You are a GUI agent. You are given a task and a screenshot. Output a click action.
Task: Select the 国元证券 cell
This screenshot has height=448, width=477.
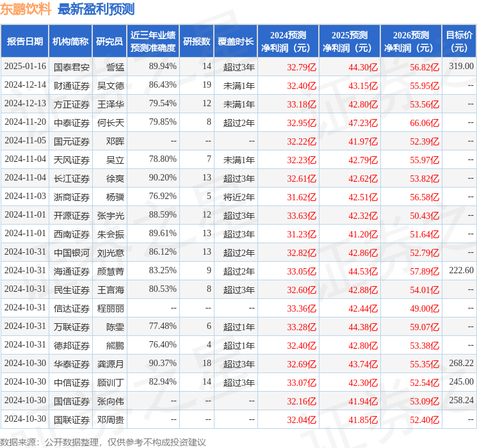coord(72,141)
